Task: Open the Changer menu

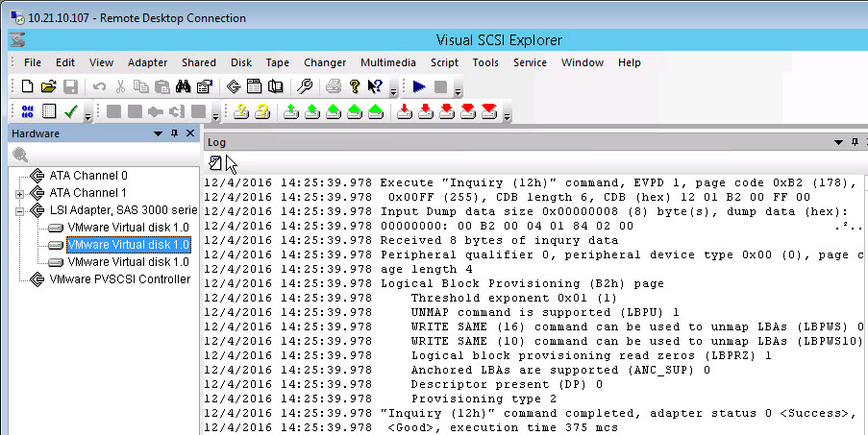Action: (325, 62)
